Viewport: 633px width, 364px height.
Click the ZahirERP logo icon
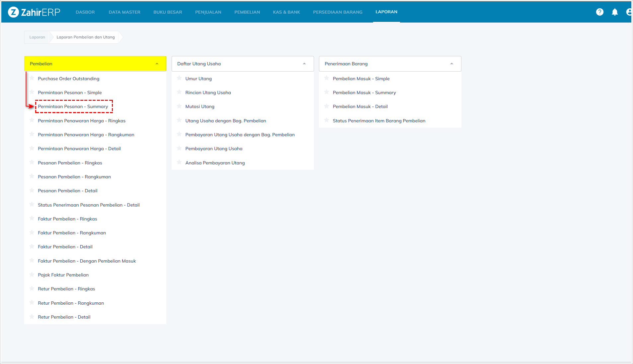click(x=13, y=12)
